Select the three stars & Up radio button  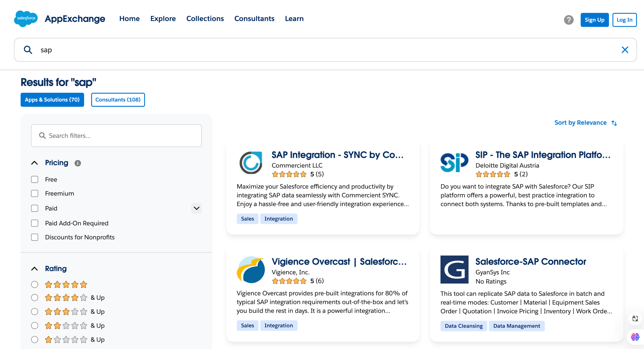[x=34, y=312]
